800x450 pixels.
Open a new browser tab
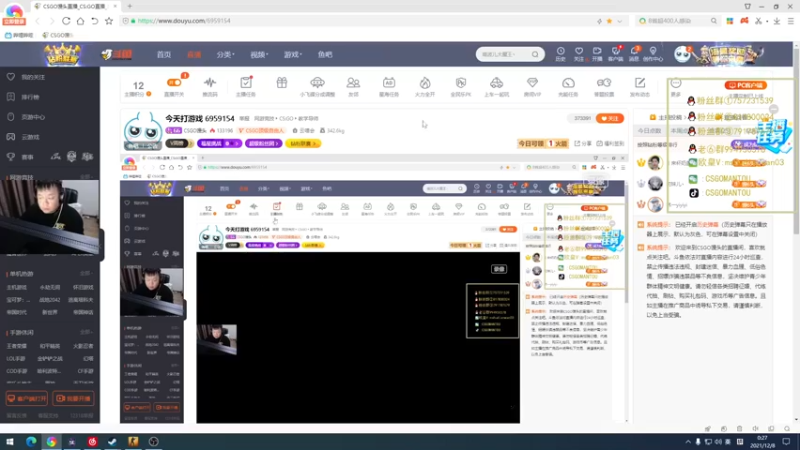130,6
